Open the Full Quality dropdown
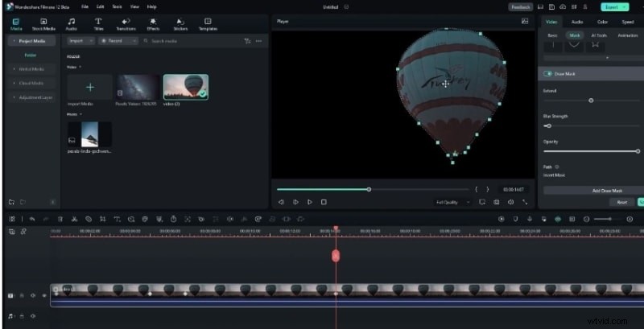644x329 pixels. [453, 202]
